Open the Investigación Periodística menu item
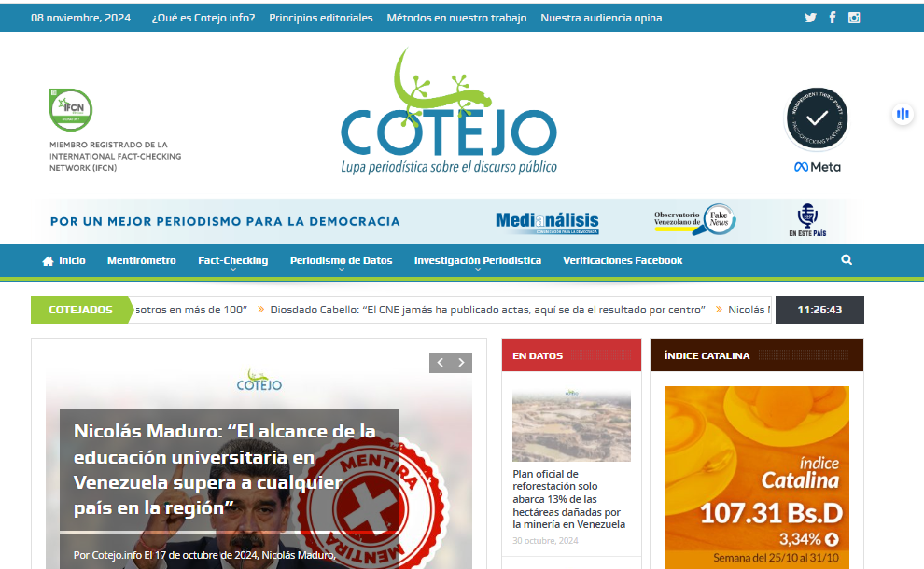 478,260
